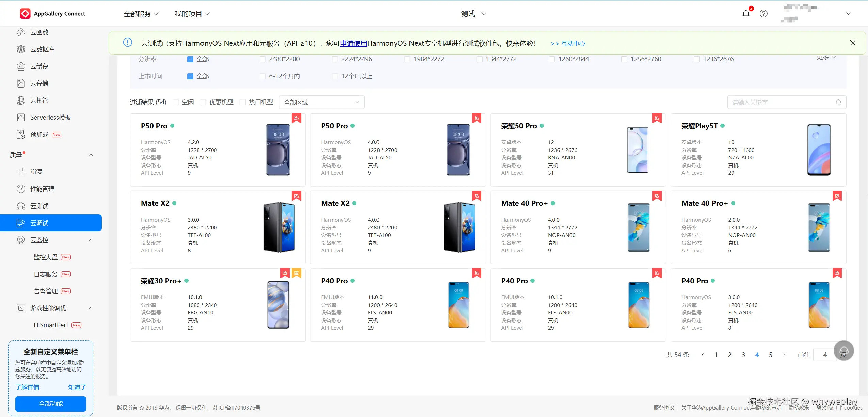The height and width of the screenshot is (417, 868).
Task: Open the notification bell icon
Action: (746, 14)
